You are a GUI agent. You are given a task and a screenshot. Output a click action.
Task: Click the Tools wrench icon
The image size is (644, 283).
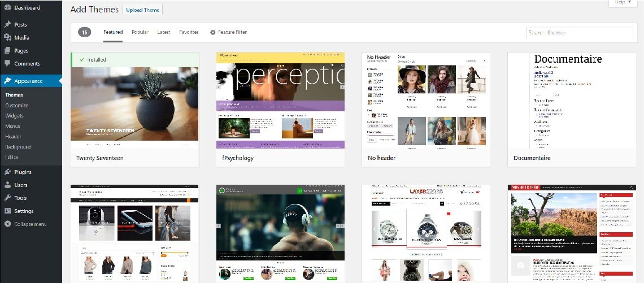coord(7,198)
